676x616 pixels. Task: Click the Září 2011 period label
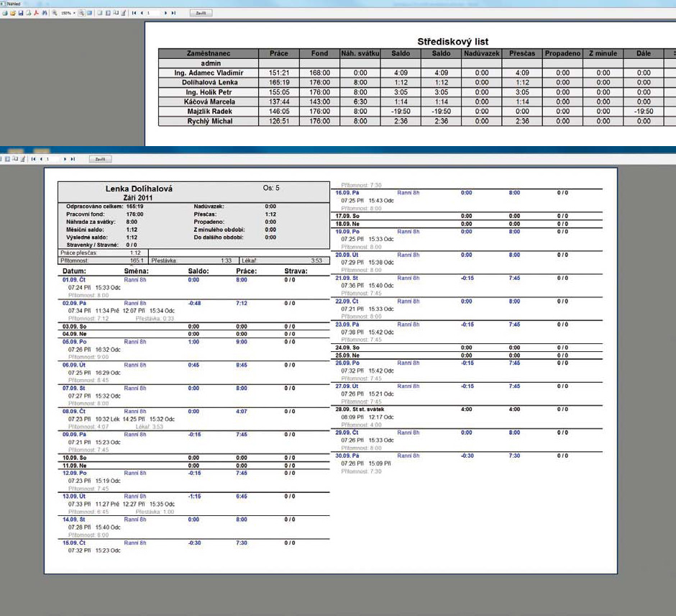tap(138, 198)
